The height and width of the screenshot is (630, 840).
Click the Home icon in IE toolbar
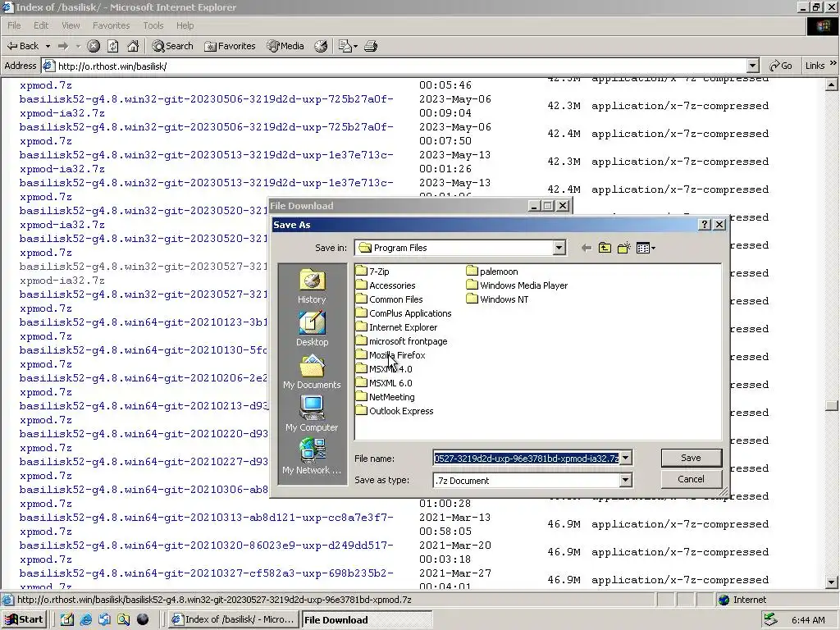[133, 46]
